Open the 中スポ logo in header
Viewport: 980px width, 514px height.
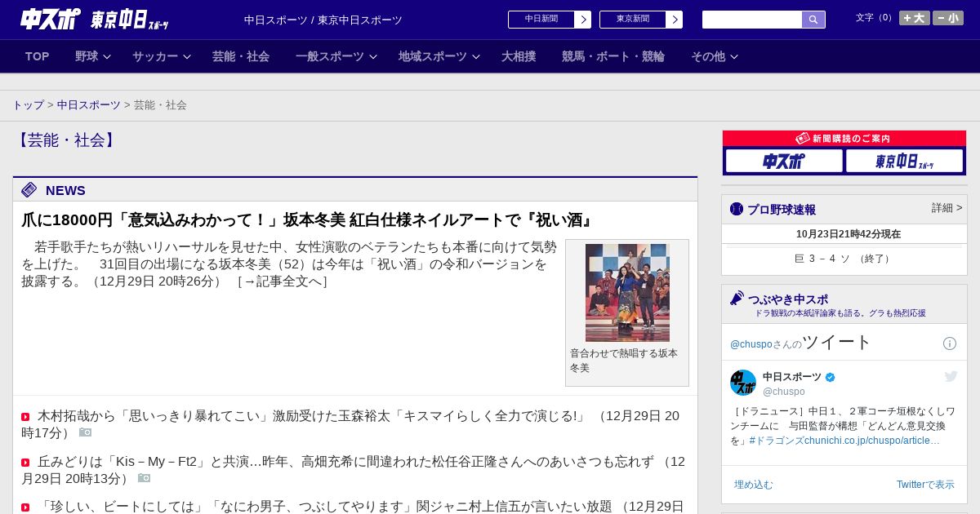[x=51, y=19]
